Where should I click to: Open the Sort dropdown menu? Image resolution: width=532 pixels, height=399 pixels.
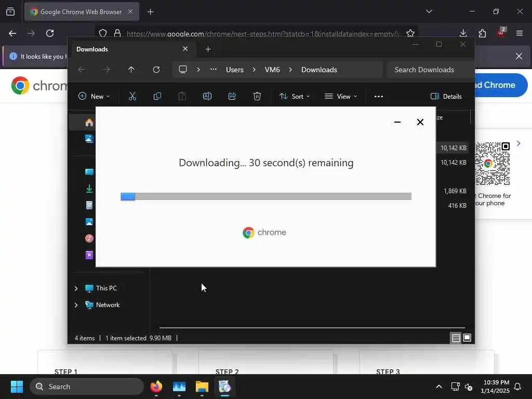[295, 96]
